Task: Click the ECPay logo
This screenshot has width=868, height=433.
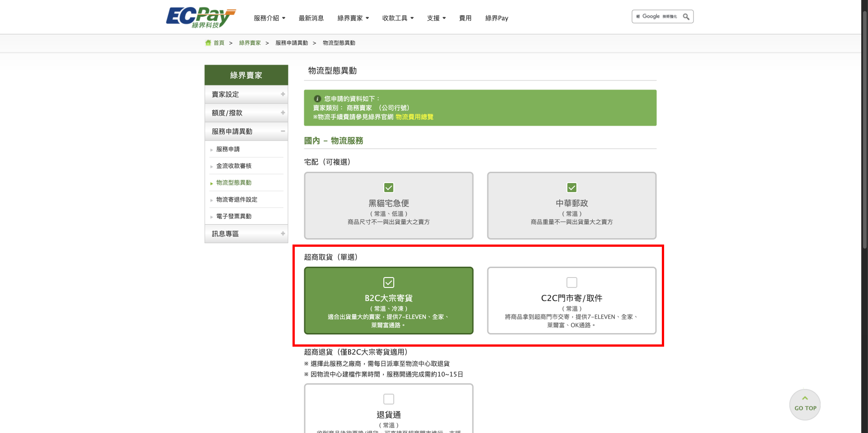Action: coord(200,18)
